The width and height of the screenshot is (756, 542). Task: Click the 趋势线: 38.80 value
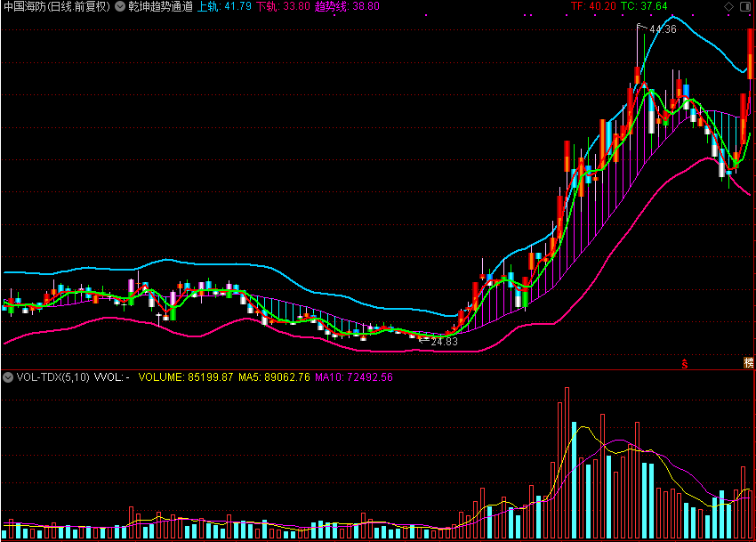pyautogui.click(x=347, y=6)
